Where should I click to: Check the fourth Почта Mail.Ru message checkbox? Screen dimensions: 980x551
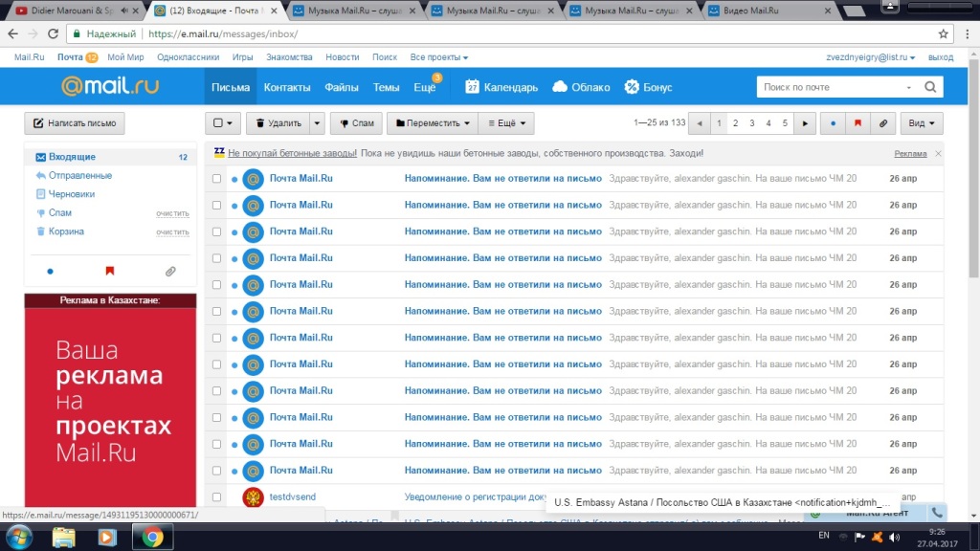click(216, 258)
